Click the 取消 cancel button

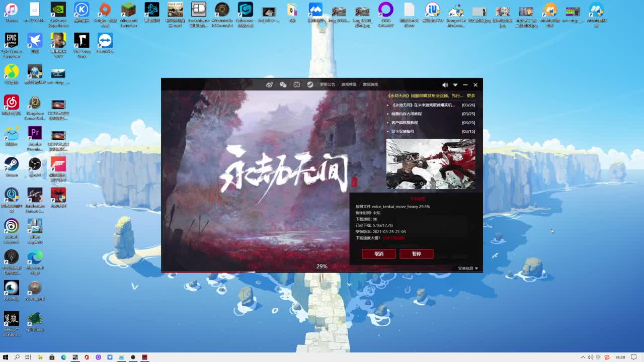click(x=379, y=254)
